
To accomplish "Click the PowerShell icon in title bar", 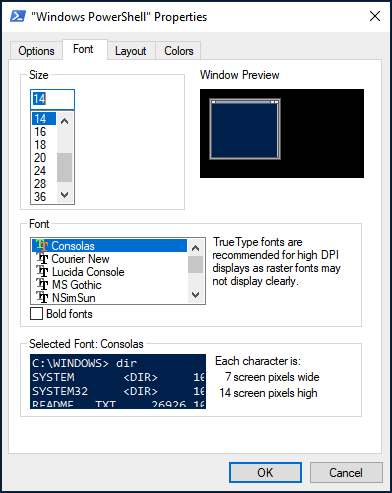I will tap(17, 16).
